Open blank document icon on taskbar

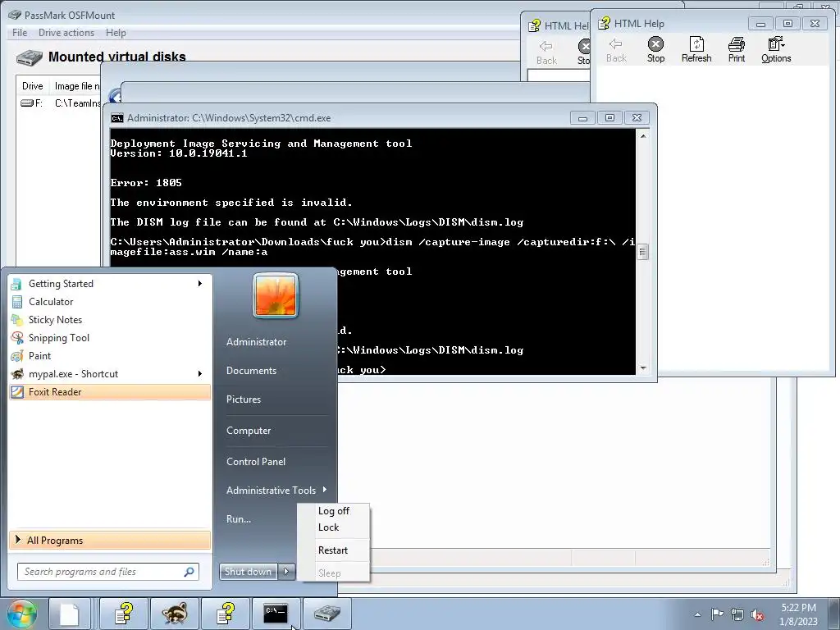tap(69, 614)
